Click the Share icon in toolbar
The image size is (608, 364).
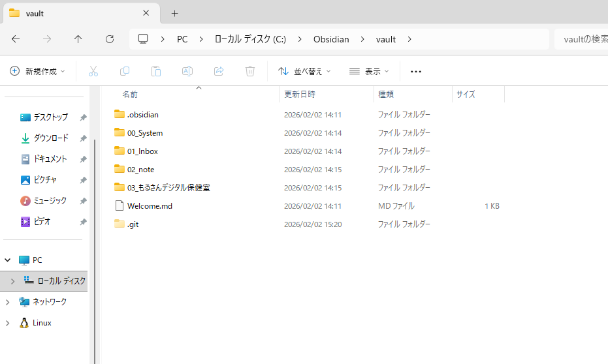coord(219,71)
